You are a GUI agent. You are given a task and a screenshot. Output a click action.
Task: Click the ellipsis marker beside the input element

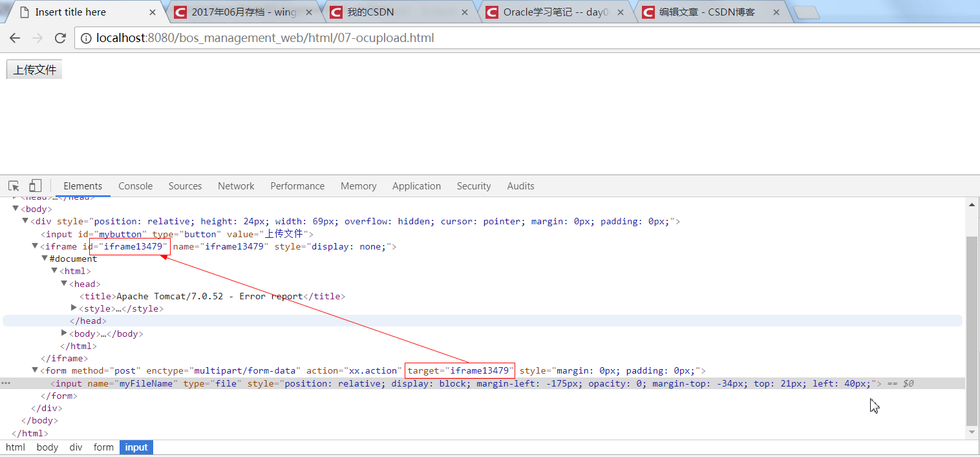[6, 383]
